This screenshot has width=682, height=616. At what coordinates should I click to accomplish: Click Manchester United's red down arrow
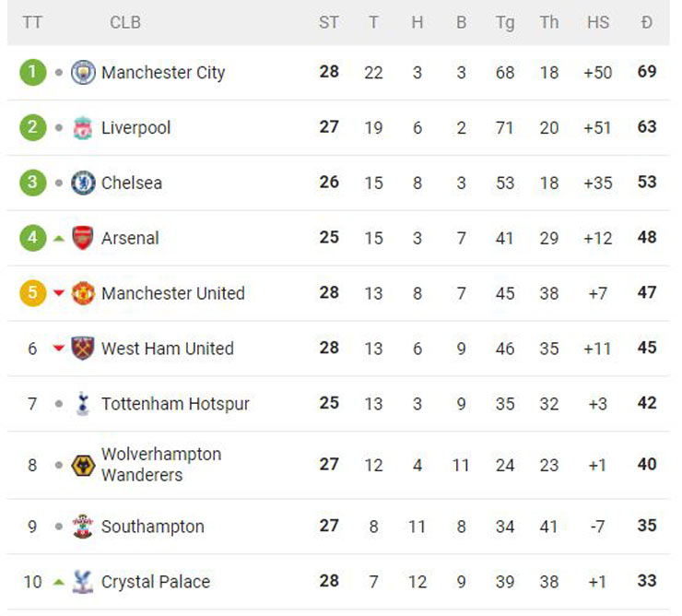click(59, 293)
